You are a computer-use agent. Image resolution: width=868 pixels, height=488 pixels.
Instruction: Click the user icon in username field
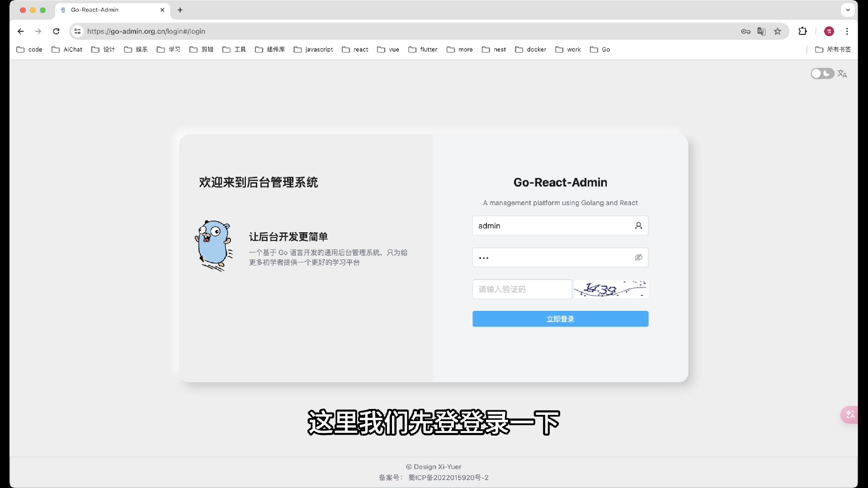(x=638, y=226)
